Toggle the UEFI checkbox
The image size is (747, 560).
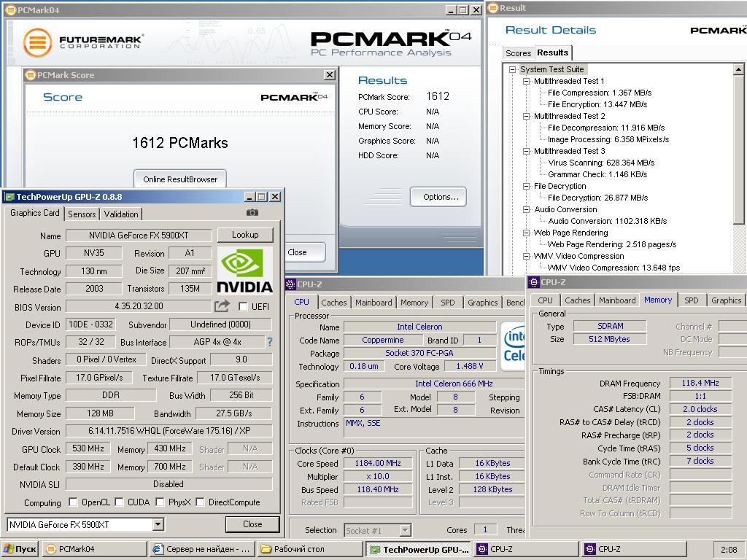(243, 306)
